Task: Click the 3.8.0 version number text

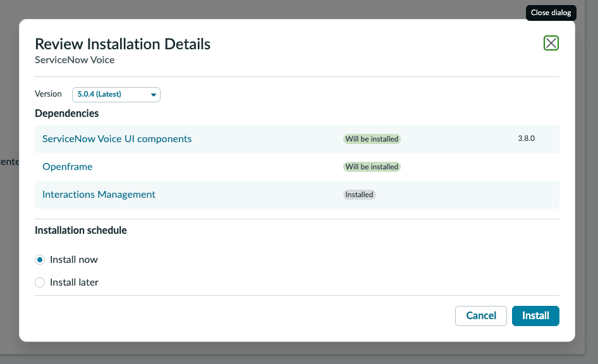Action: tap(527, 138)
